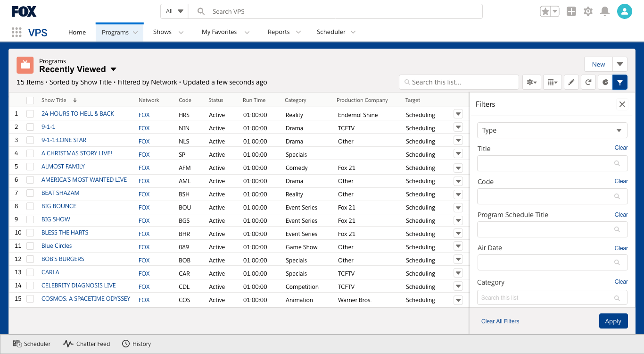
Task: Tick the ALMOST FAMILY row checkbox
Action: 30,167
